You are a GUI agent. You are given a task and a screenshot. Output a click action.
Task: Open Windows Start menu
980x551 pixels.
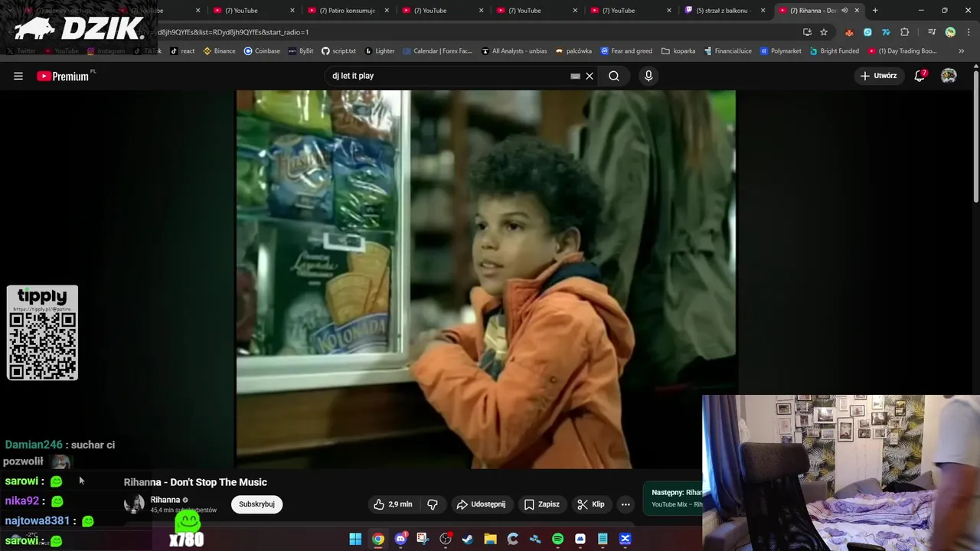tap(355, 539)
